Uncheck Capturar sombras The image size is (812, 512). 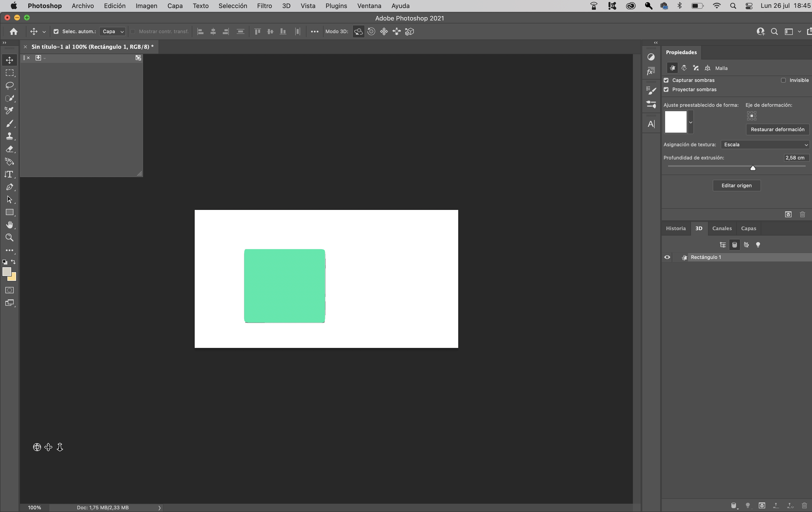tap(666, 80)
